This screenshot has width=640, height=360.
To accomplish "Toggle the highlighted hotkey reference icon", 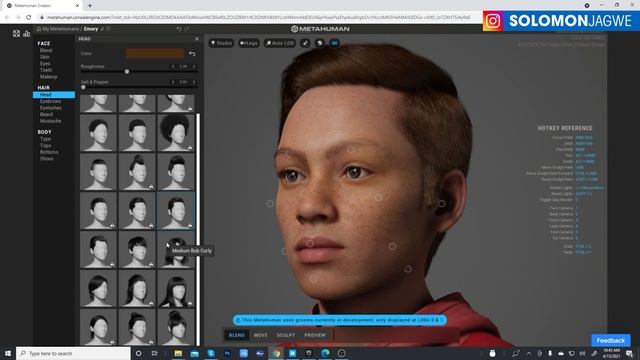I will coord(334,43).
